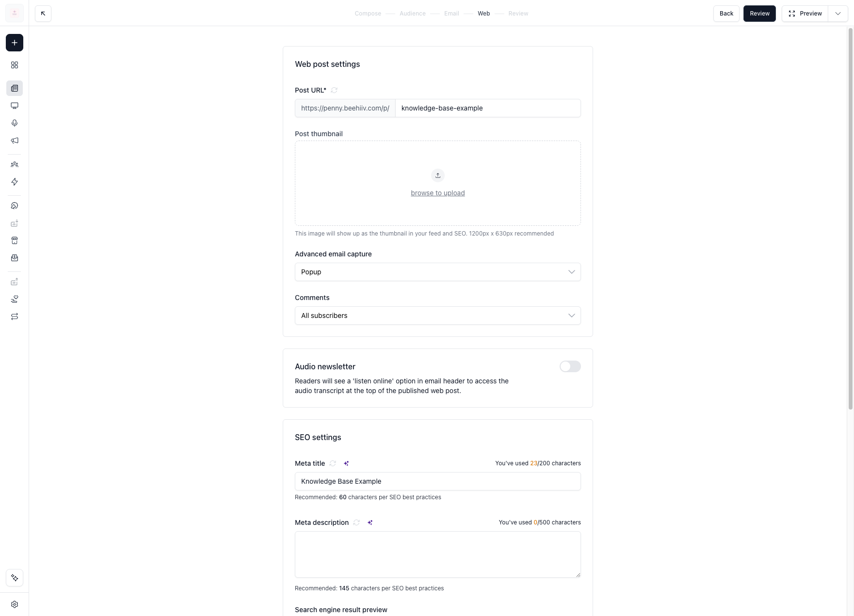Click the Meta description textarea
This screenshot has width=854, height=616.
[x=438, y=554]
